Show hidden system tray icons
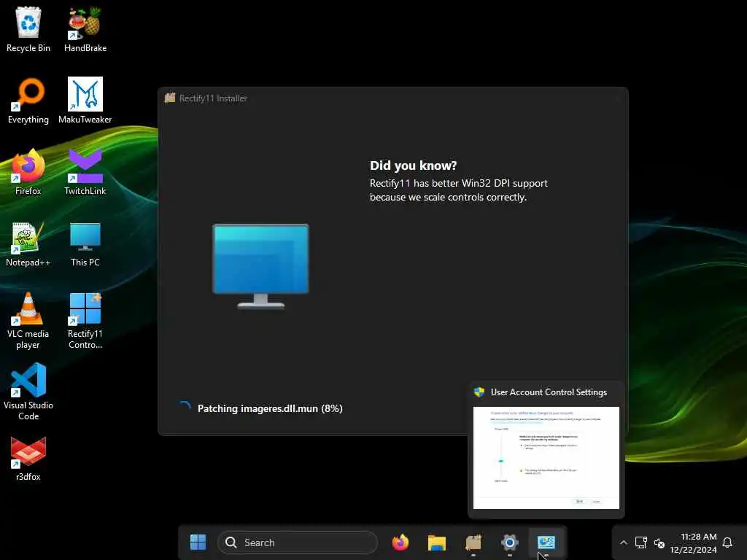 623,542
